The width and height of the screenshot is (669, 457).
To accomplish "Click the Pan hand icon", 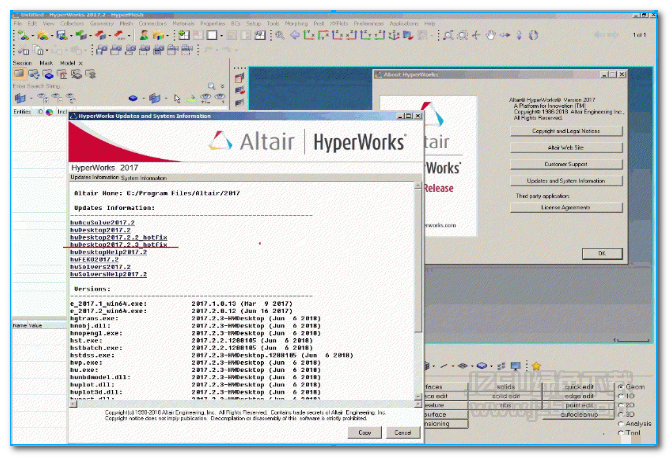I will [x=491, y=35].
